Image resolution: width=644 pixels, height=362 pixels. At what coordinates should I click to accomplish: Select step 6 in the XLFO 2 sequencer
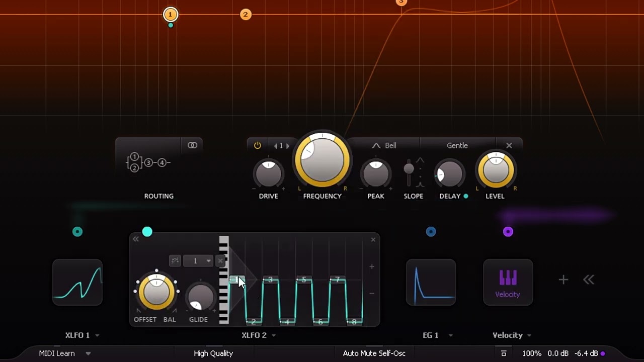coord(320,321)
